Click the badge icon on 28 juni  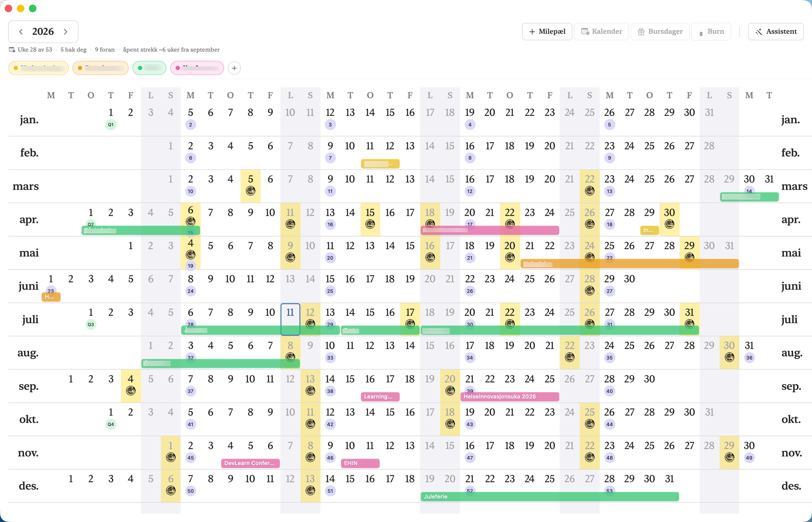click(590, 290)
